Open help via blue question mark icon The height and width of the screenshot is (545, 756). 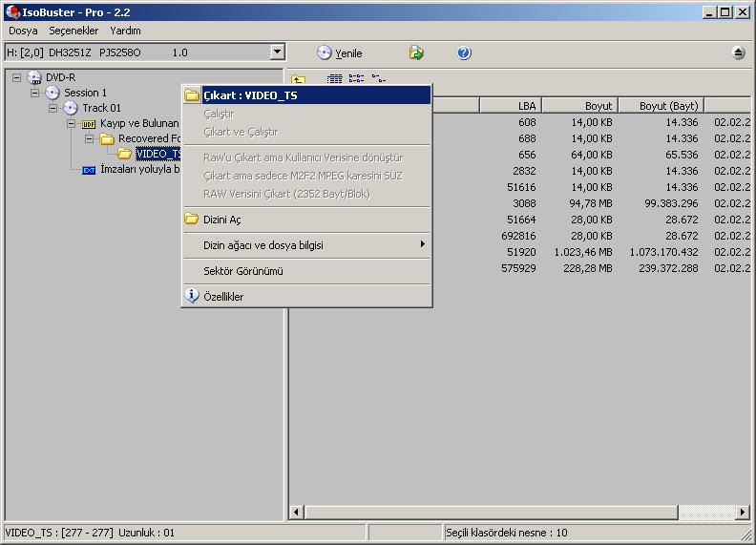464,53
